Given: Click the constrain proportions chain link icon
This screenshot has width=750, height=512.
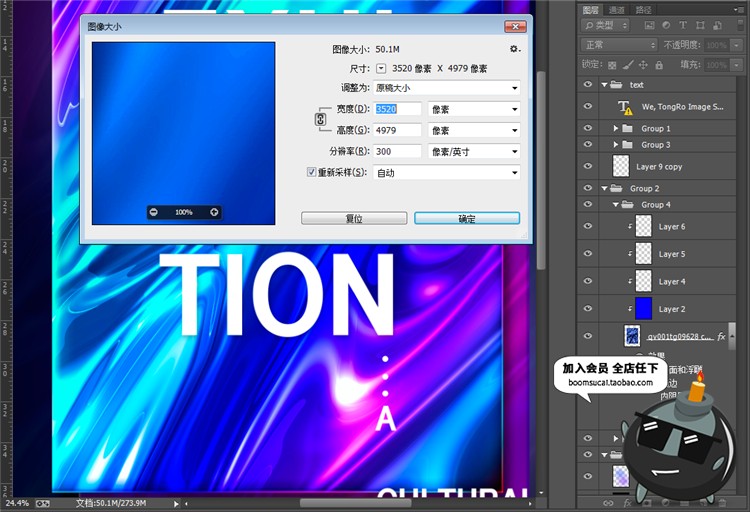Looking at the screenshot, I should point(321,119).
